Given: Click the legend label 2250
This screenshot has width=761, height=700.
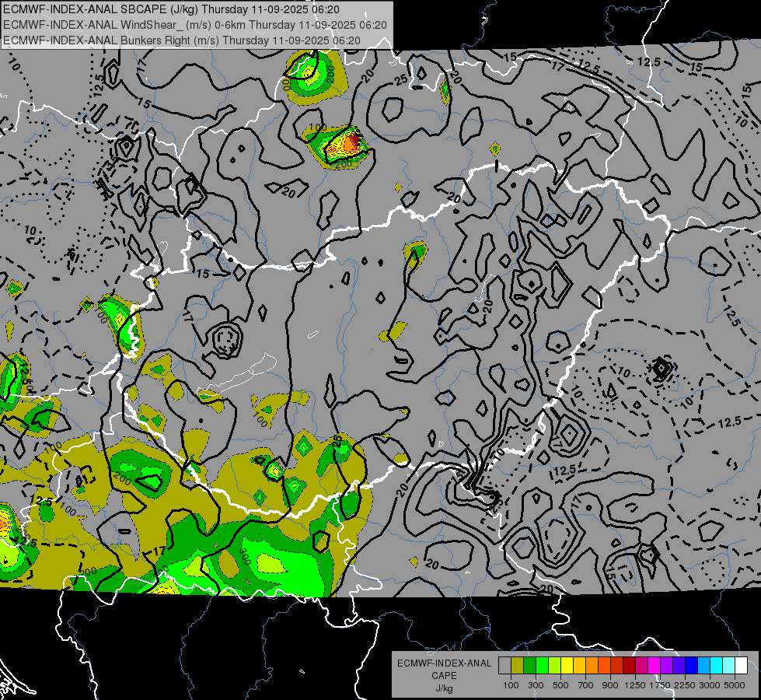Looking at the screenshot, I should click(685, 685).
